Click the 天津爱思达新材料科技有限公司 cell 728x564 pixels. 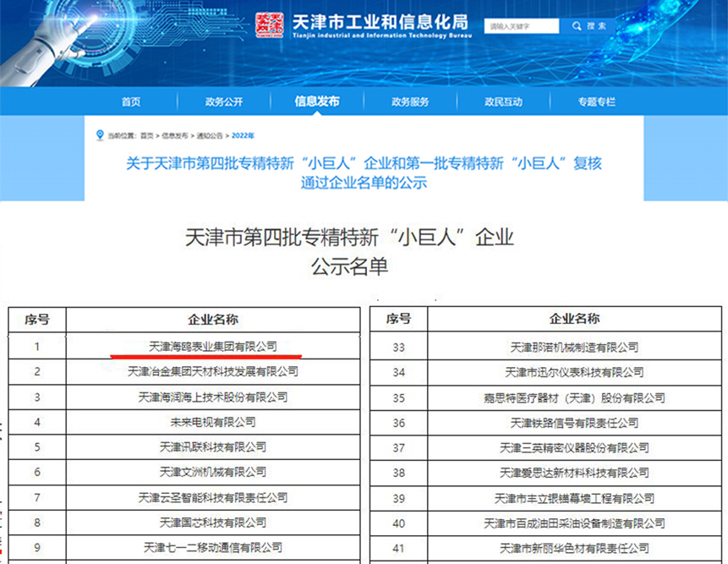(x=575, y=473)
